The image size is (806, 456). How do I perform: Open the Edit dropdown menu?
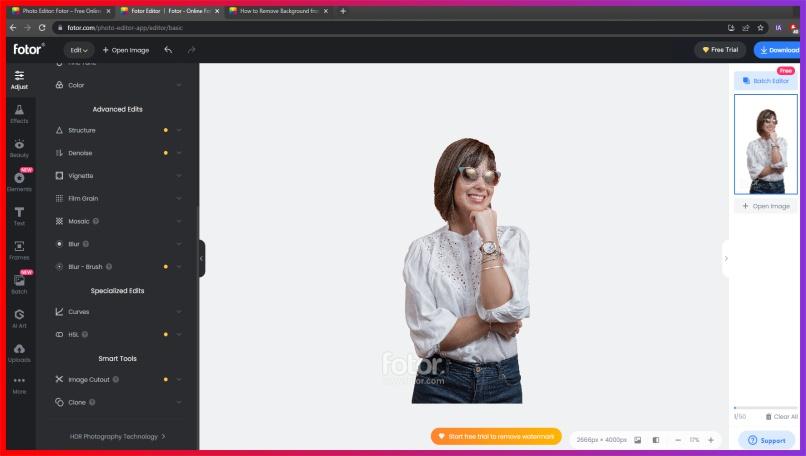[x=79, y=50]
